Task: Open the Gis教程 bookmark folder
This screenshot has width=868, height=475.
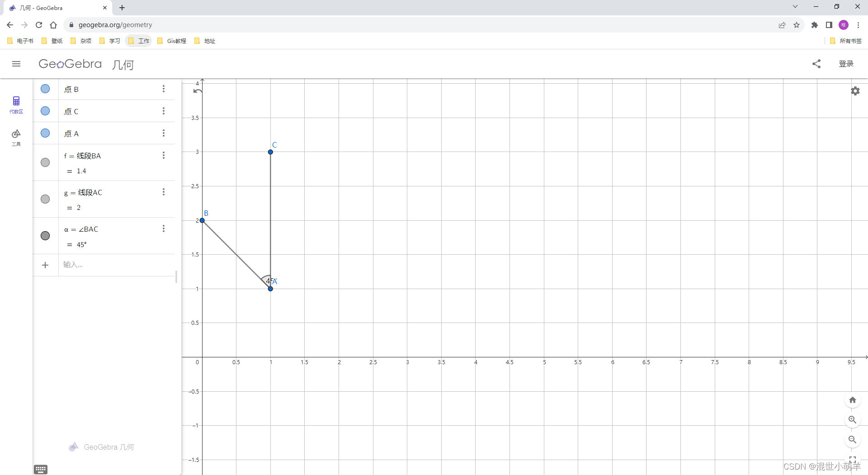Action: pos(172,41)
